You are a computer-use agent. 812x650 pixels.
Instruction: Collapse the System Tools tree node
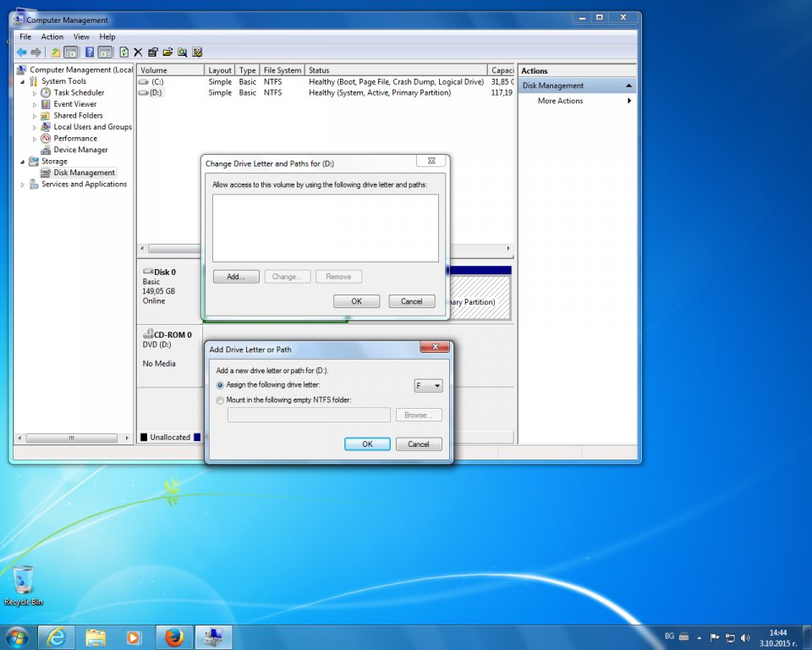coord(23,81)
